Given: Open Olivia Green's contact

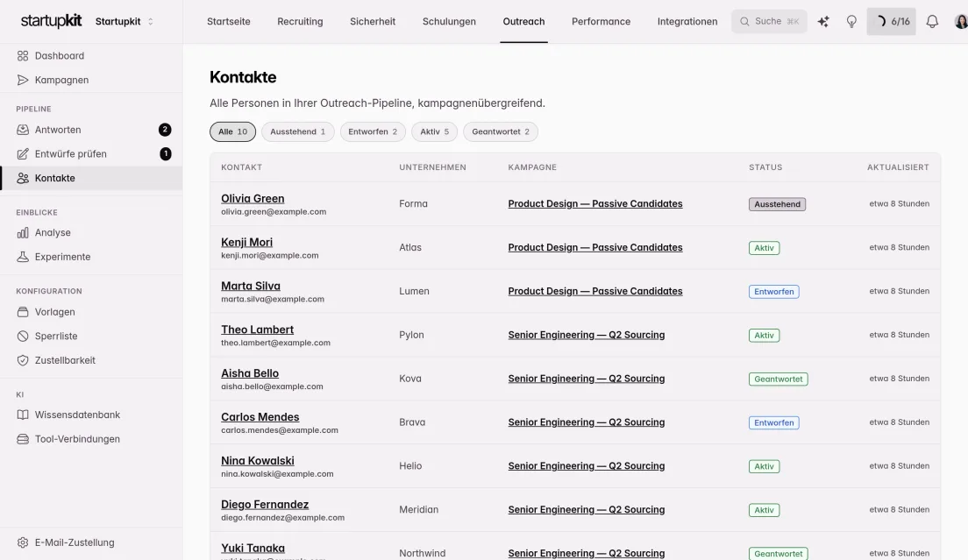Looking at the screenshot, I should pyautogui.click(x=253, y=199).
